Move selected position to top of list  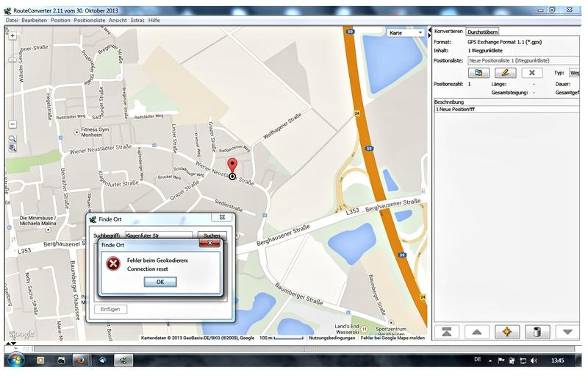(x=447, y=332)
